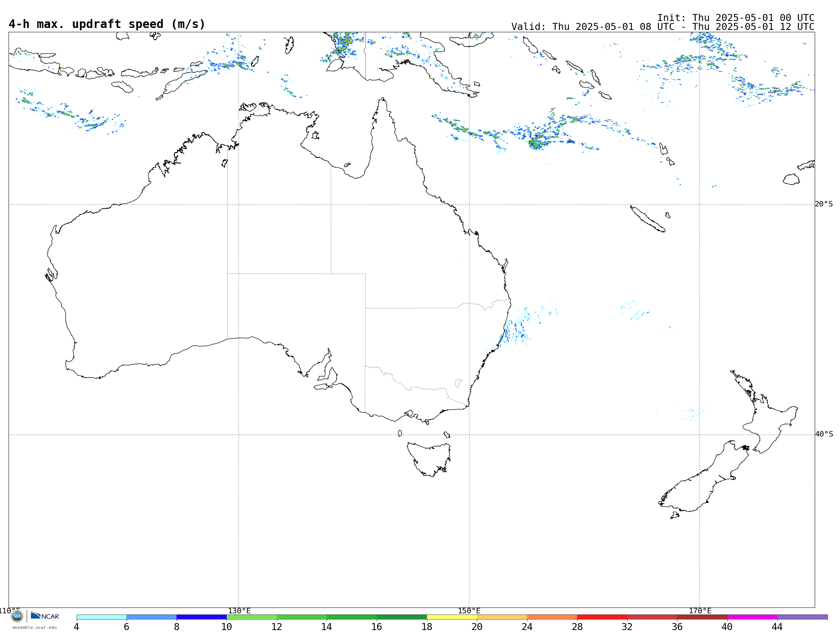
Task: Click the bright red 28–32 colorbar swatch
Action: [602, 617]
